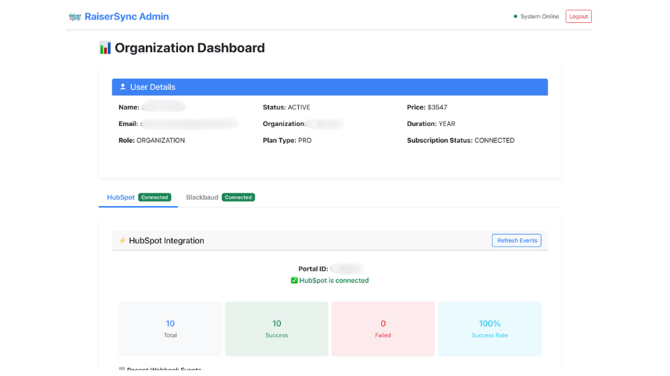Click the 100% Success Rate card

point(490,329)
